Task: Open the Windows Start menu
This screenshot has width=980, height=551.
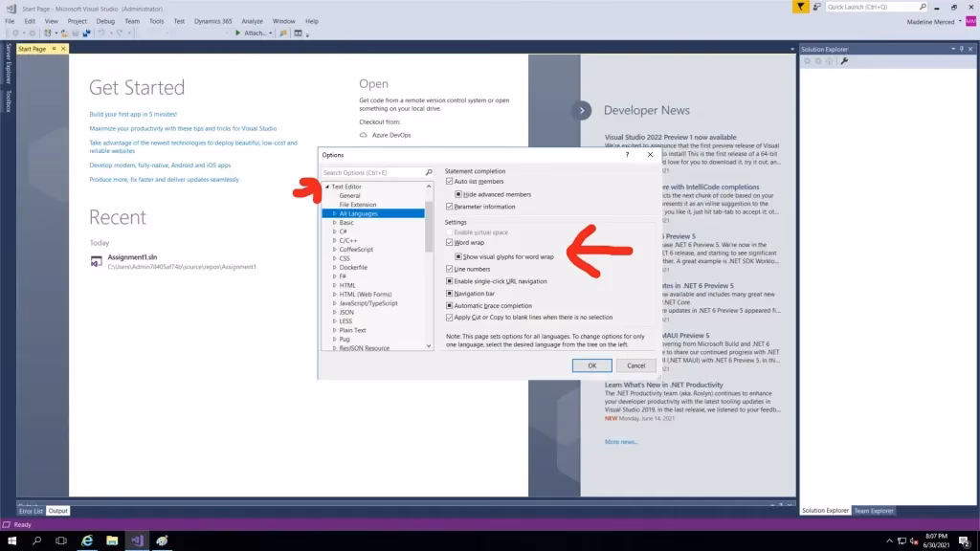Action: [11, 540]
